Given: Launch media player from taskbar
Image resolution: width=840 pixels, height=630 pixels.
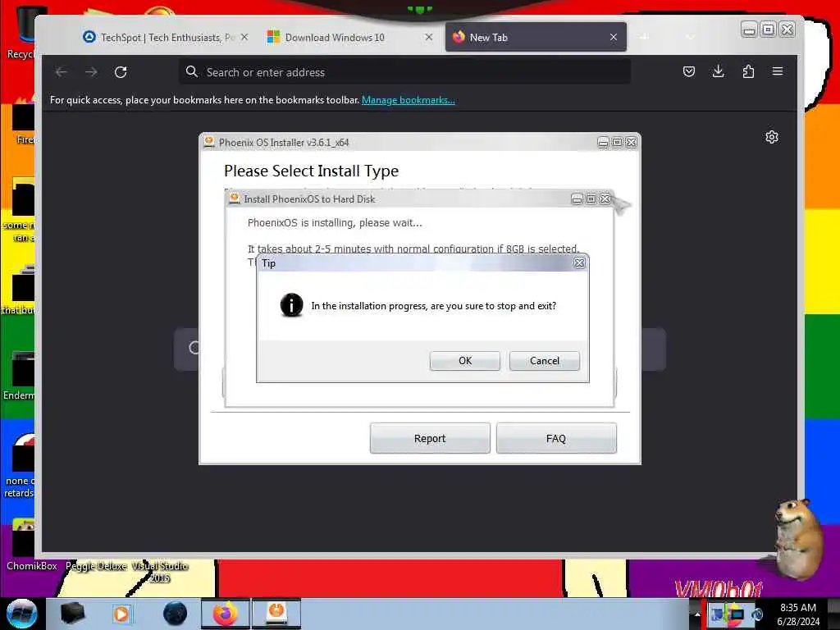Looking at the screenshot, I should (122, 614).
